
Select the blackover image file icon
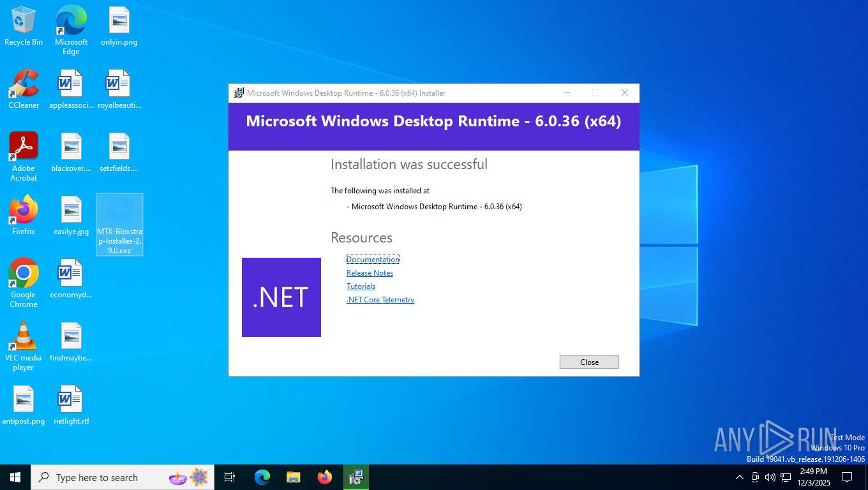71,153
